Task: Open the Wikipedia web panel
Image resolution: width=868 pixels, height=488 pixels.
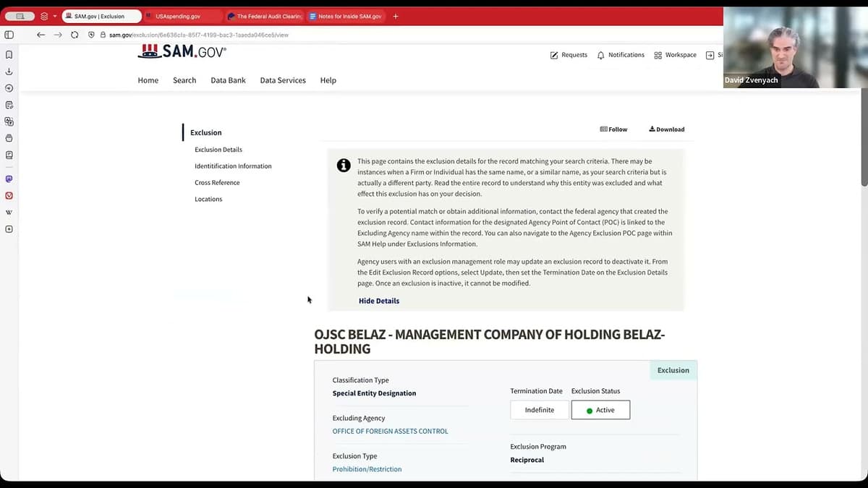Action: 9,213
